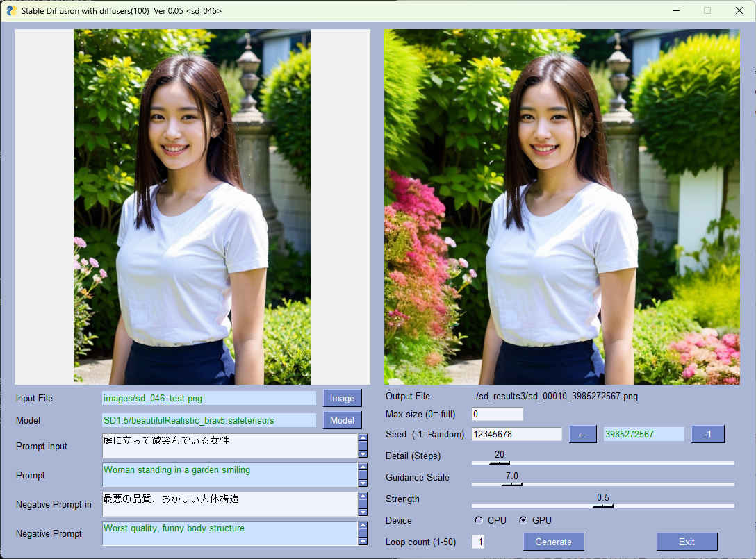
Task: Click the "Guidance Scale" label
Action: [418, 477]
